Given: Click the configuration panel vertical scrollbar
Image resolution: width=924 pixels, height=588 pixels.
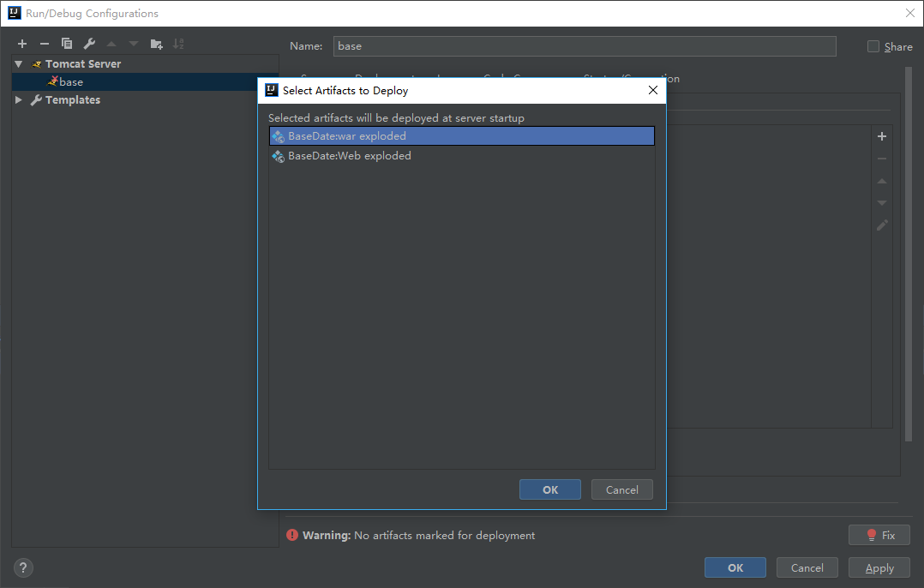Looking at the screenshot, I should pos(908,254).
